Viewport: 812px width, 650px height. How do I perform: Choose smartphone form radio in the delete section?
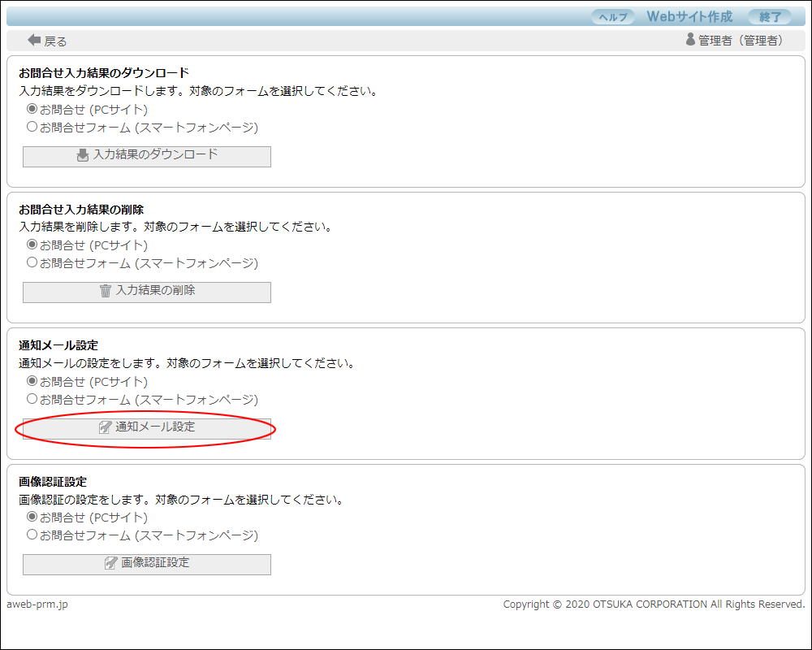(32, 262)
